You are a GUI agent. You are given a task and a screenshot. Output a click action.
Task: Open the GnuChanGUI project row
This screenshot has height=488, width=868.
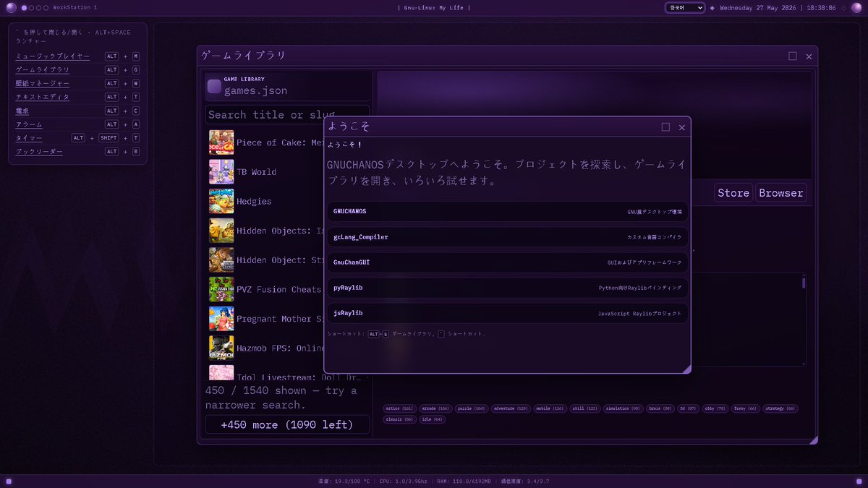click(x=507, y=262)
